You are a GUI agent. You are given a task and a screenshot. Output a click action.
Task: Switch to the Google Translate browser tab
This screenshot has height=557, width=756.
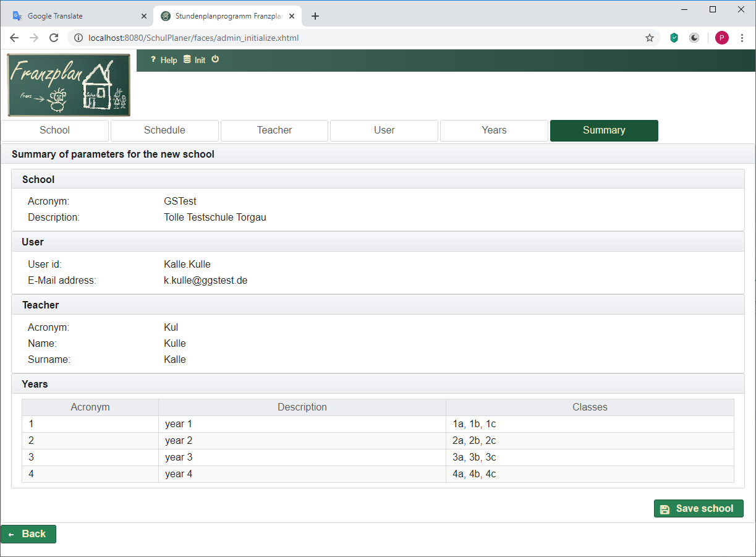point(77,16)
